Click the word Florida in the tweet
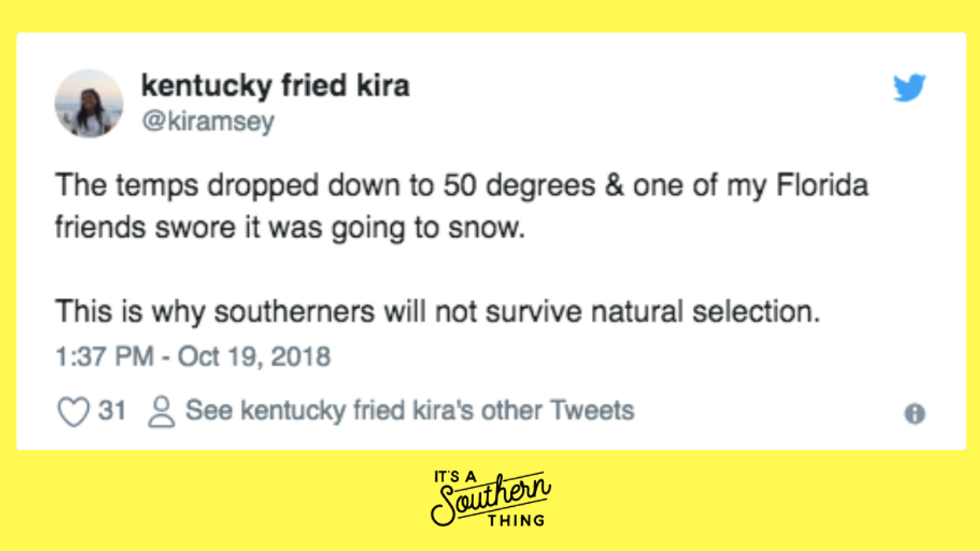The image size is (980, 551). point(824,186)
